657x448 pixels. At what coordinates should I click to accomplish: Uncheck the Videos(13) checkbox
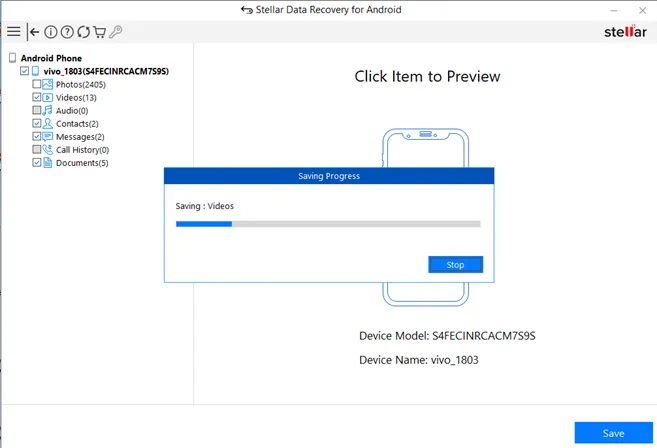(37, 98)
